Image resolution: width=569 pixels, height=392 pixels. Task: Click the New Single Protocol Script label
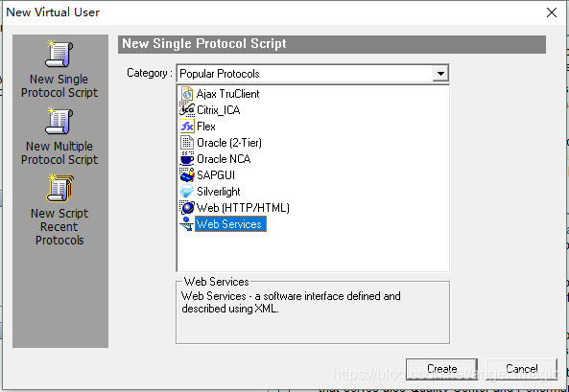[x=59, y=86]
